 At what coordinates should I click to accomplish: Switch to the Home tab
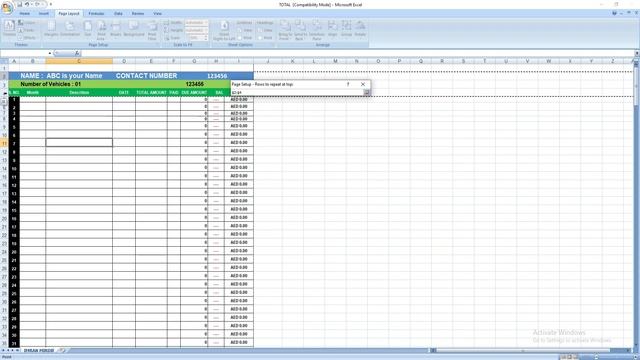point(24,13)
